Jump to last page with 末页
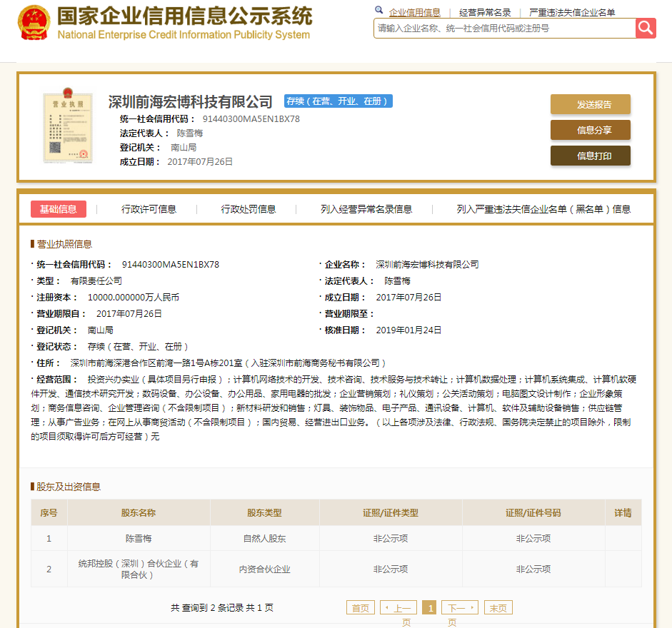This screenshot has height=628, width=672. click(498, 608)
